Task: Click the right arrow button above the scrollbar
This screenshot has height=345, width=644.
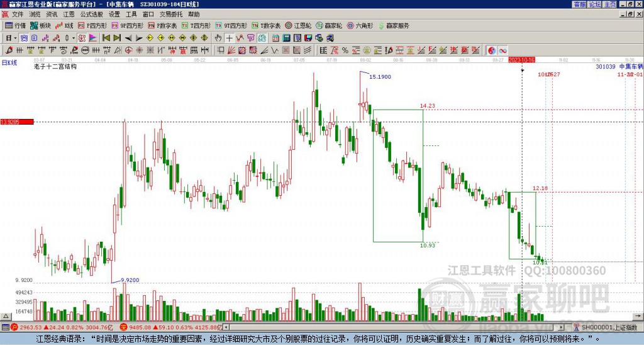Action: coord(639,316)
